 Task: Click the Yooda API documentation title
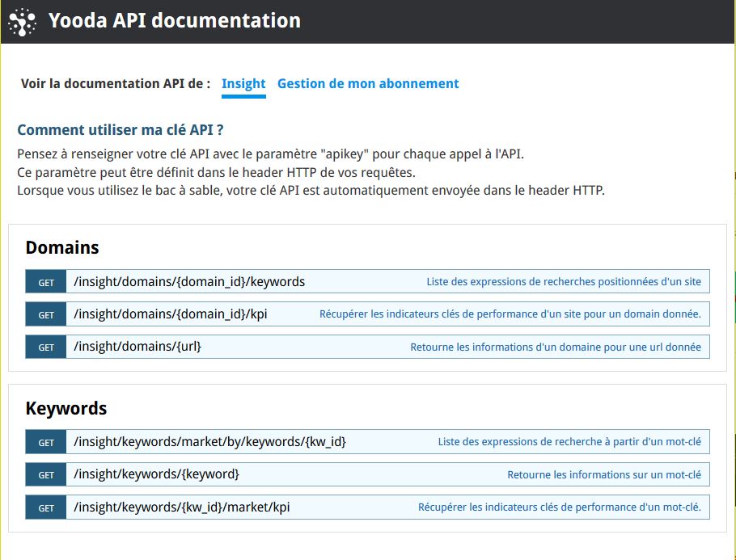point(175,21)
